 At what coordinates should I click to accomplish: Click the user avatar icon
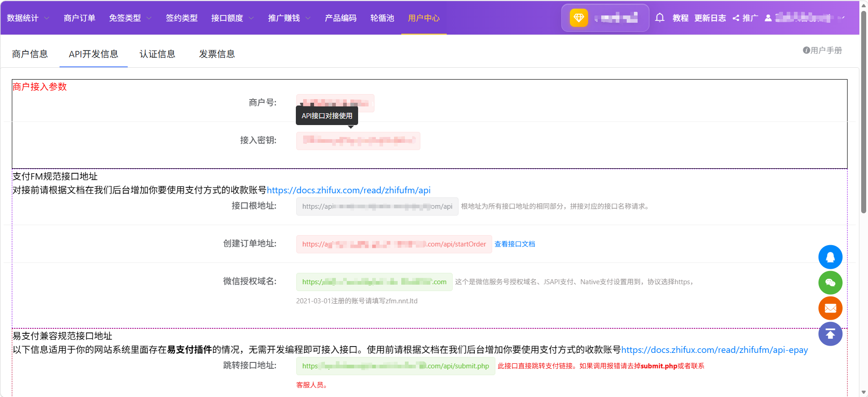point(768,18)
